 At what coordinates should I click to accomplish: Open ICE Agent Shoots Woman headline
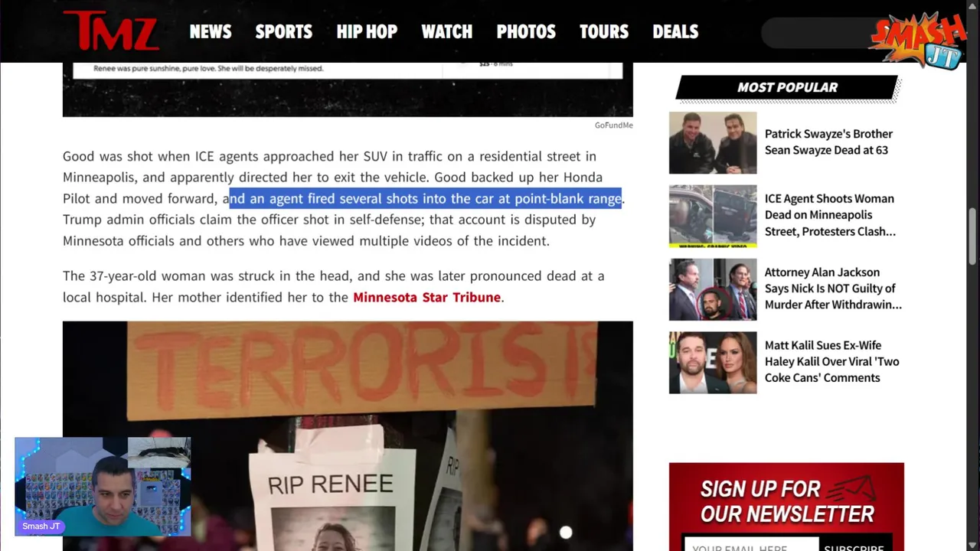(x=830, y=215)
